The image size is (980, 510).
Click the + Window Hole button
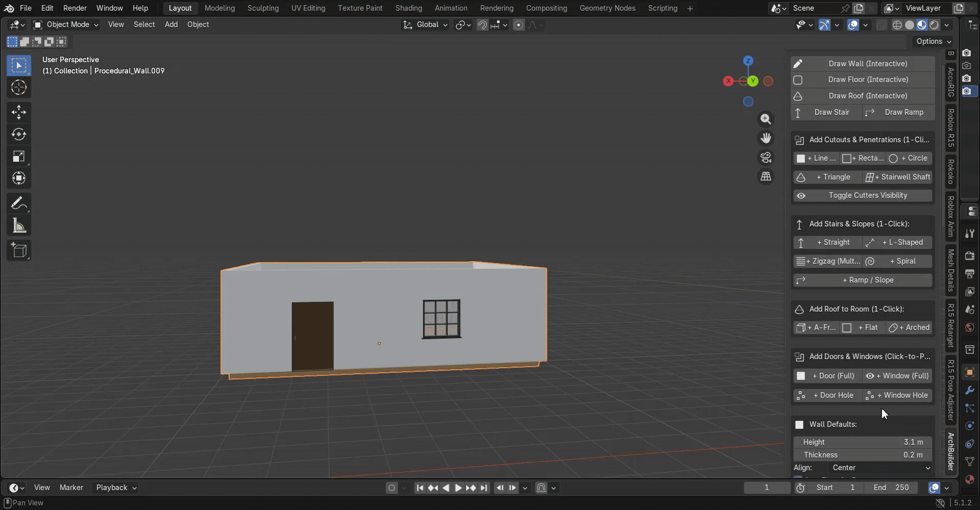click(x=898, y=395)
